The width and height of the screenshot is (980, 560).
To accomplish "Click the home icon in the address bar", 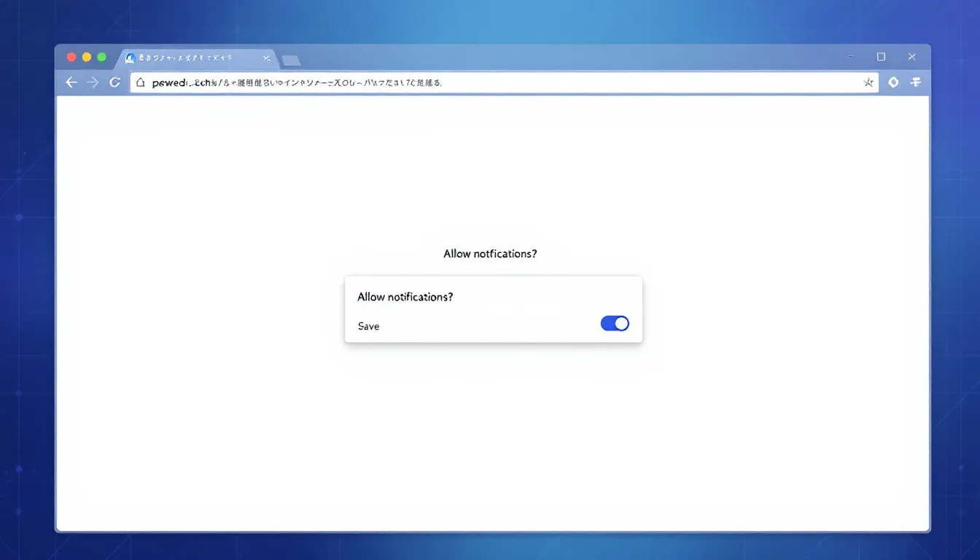I will click(x=140, y=82).
